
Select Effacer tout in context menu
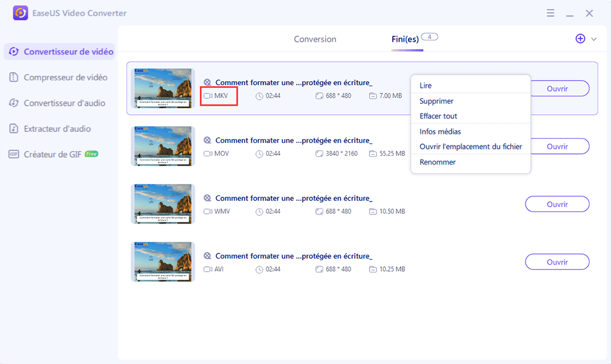[x=438, y=116]
